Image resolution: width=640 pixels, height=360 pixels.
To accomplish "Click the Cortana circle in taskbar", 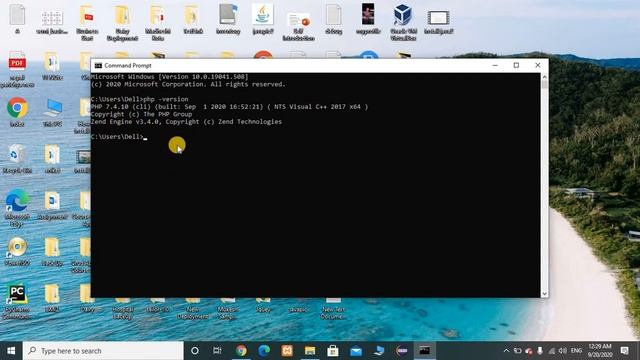I will [x=195, y=351].
